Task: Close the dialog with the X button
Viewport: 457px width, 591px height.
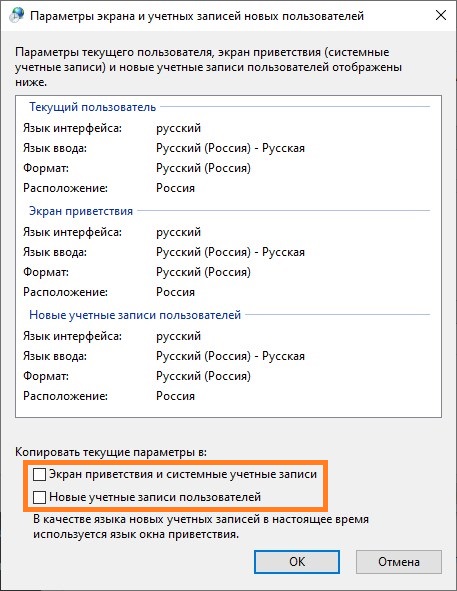Action: click(x=441, y=15)
